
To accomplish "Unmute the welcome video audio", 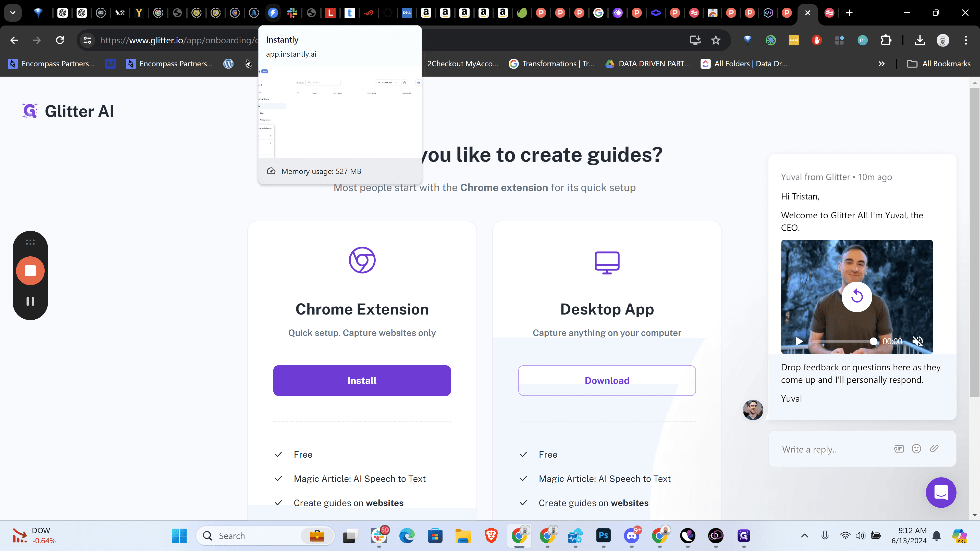I will pos(918,341).
